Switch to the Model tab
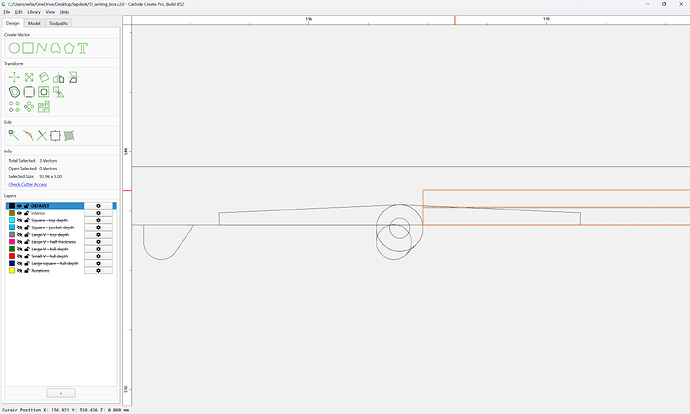690x414 pixels. [34, 23]
